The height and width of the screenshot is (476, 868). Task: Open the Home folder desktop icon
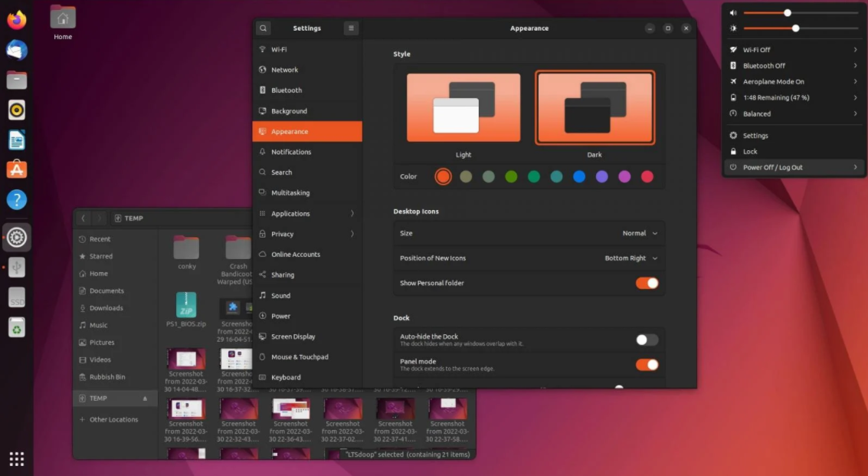63,22
